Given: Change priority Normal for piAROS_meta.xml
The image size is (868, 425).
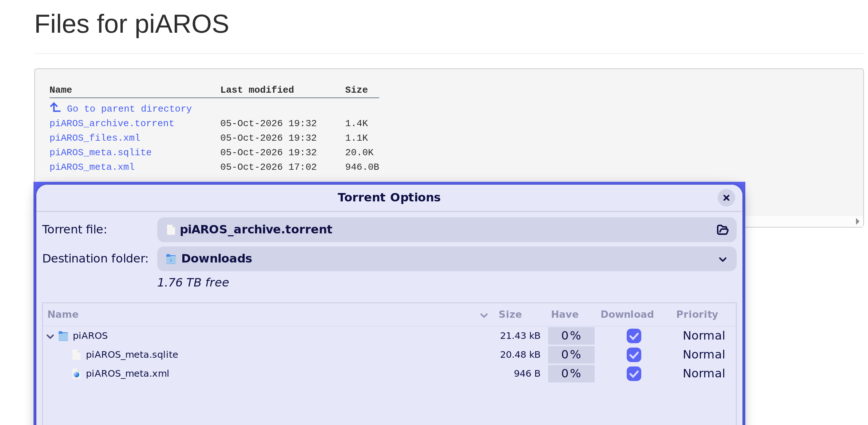Looking at the screenshot, I should 703,373.
